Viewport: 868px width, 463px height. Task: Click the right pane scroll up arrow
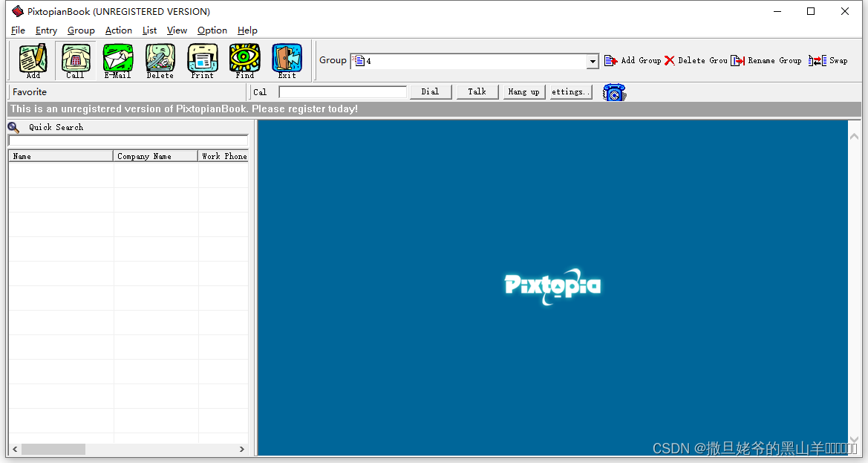[854, 136]
